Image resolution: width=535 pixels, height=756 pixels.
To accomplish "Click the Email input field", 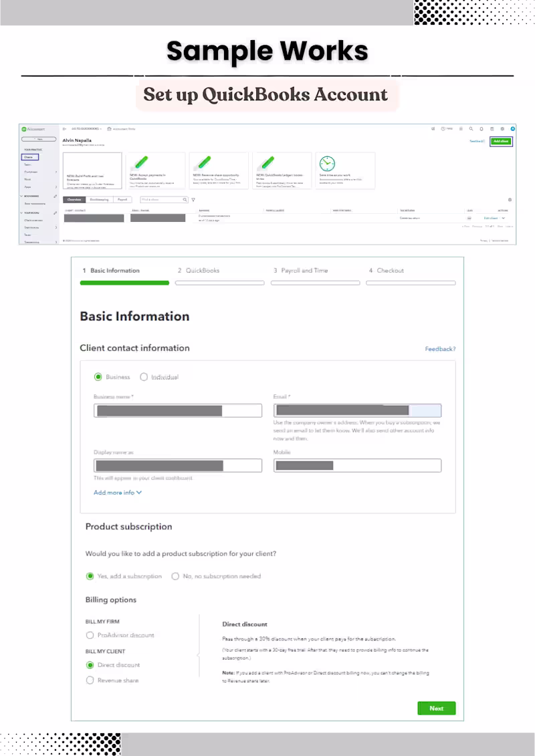I will 358,411.
